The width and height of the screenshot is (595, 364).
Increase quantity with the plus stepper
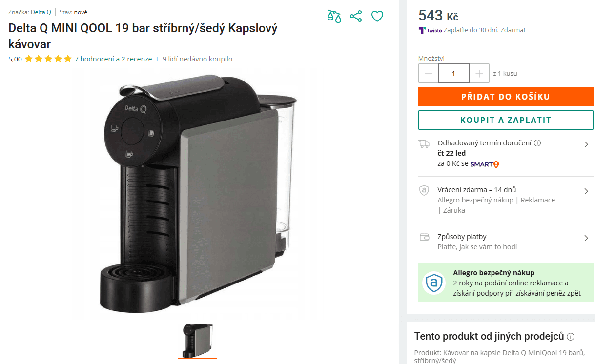pyautogui.click(x=479, y=73)
